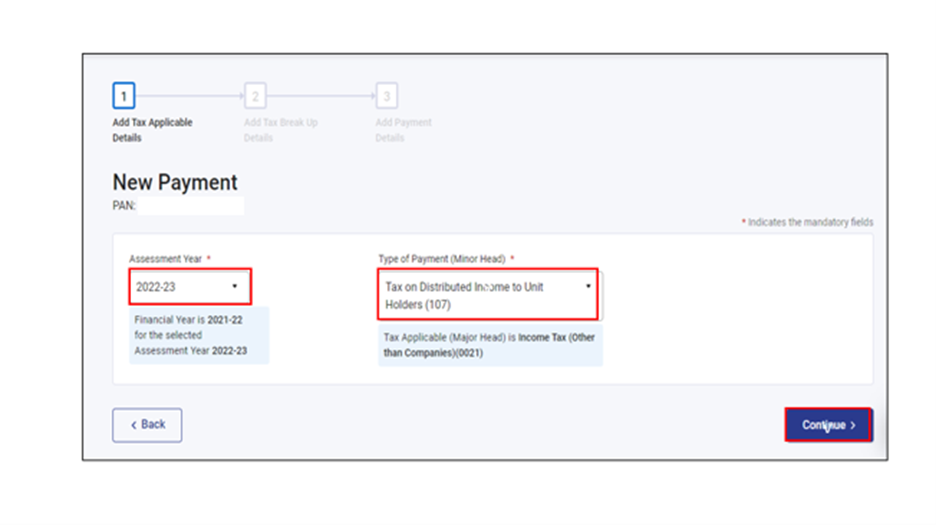Click the right chevron on Continue button

click(853, 425)
